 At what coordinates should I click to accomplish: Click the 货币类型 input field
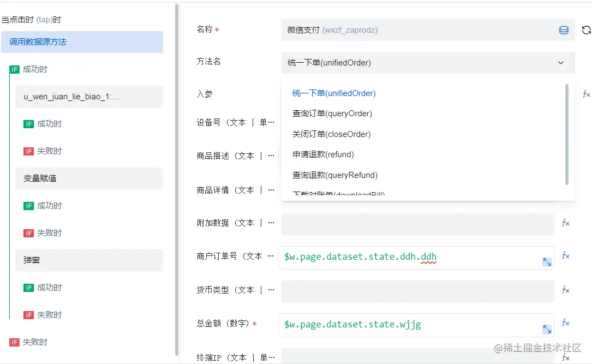(x=417, y=291)
